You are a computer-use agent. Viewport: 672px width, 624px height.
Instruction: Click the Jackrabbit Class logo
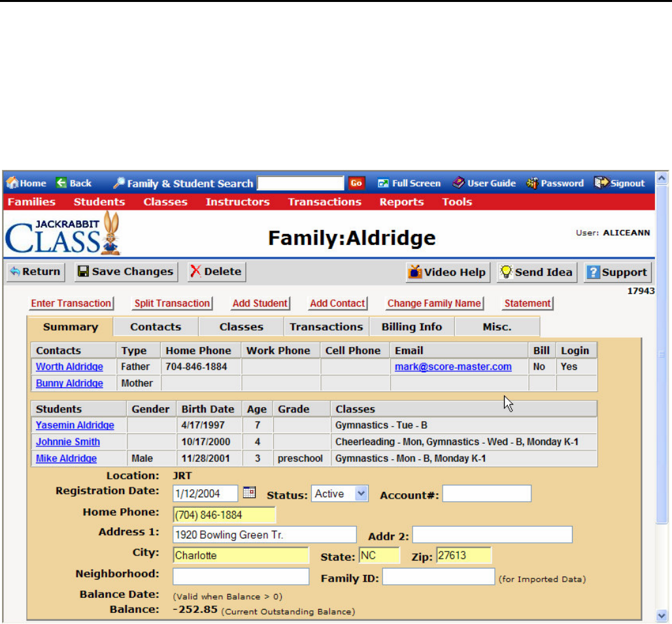click(x=63, y=235)
